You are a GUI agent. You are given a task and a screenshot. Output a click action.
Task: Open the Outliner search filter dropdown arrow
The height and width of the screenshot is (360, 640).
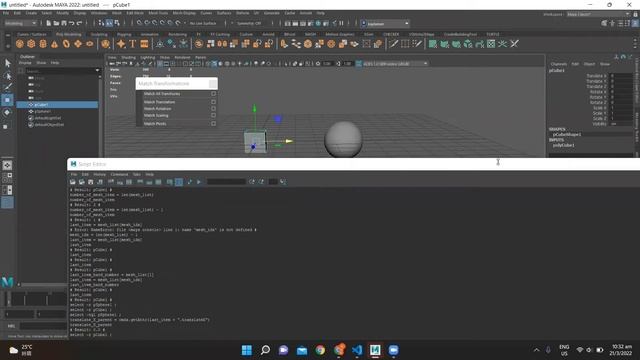click(97, 70)
